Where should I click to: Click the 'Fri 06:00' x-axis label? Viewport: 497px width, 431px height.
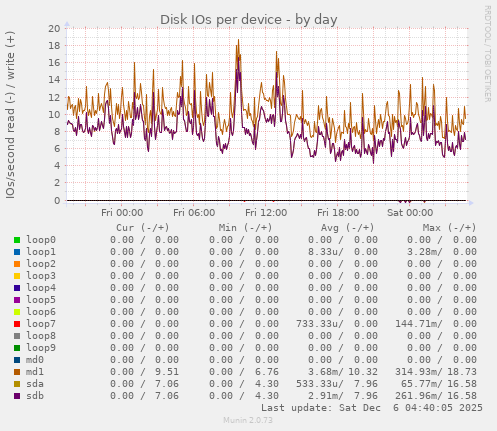click(194, 213)
